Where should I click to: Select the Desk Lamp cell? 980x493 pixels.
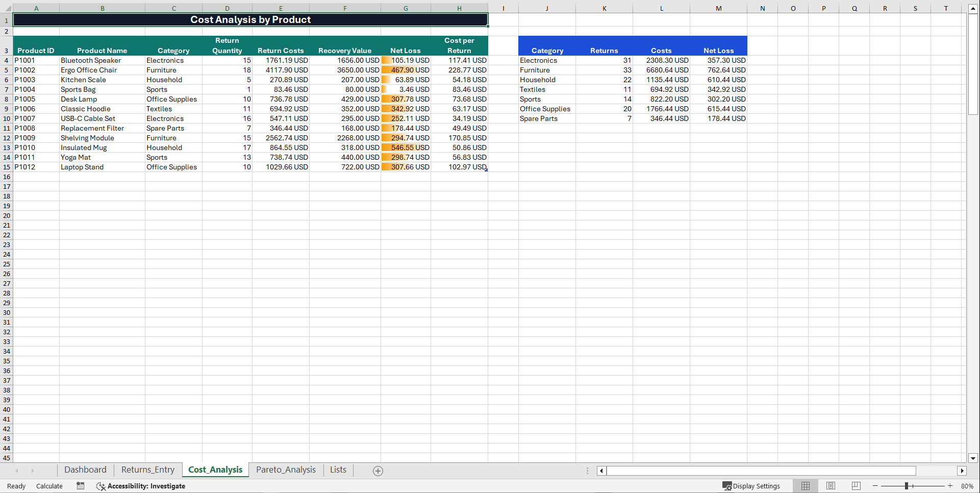(102, 99)
